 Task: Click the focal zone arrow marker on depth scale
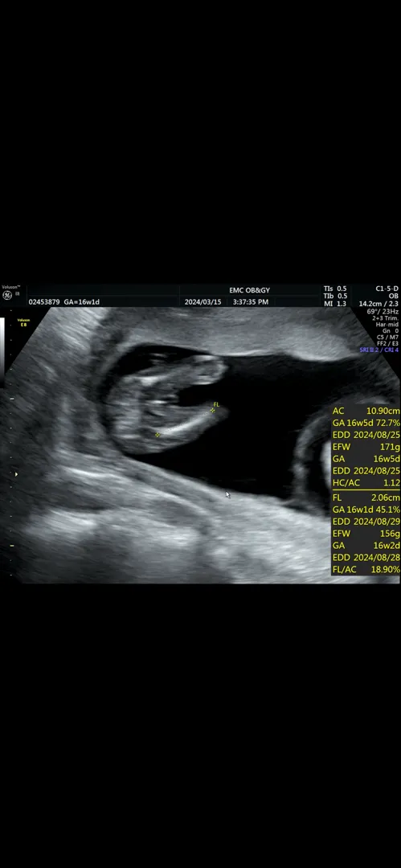click(16, 474)
